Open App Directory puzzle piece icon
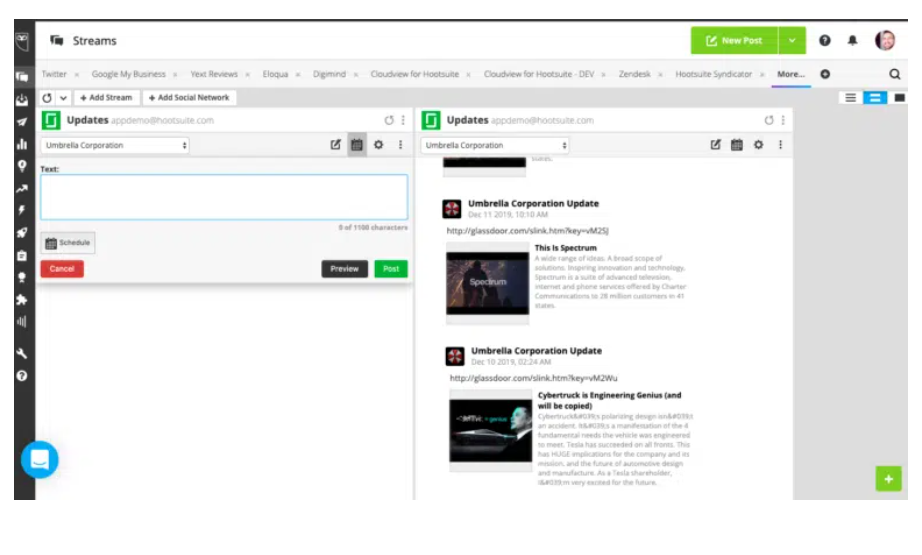 tap(22, 300)
